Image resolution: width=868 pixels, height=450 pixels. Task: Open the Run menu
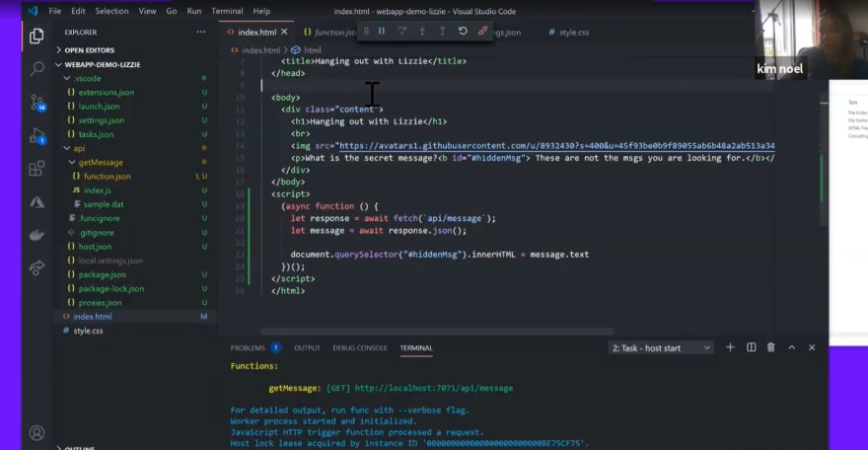click(193, 11)
